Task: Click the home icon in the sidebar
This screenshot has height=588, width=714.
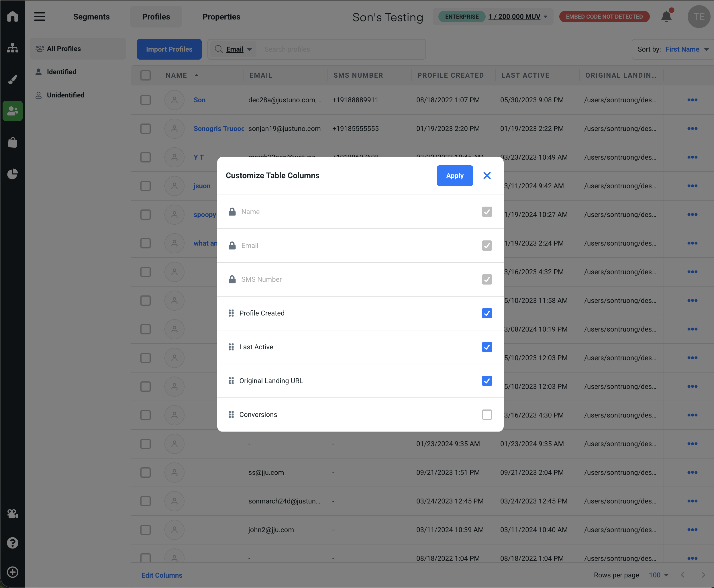Action: tap(13, 16)
